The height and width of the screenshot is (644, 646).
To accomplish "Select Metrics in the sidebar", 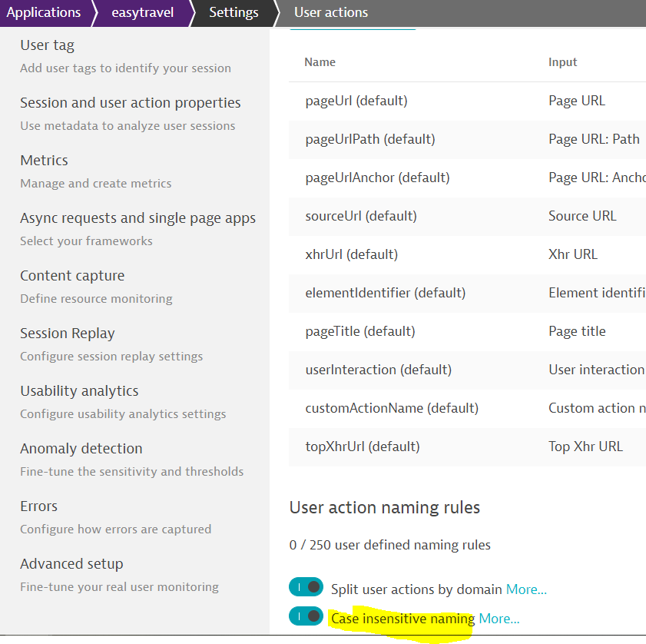I will pyautogui.click(x=44, y=161).
